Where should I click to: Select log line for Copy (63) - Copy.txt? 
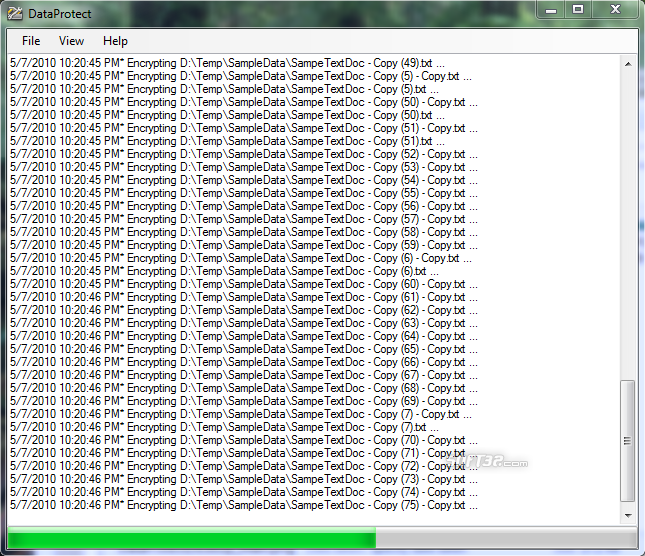point(244,324)
